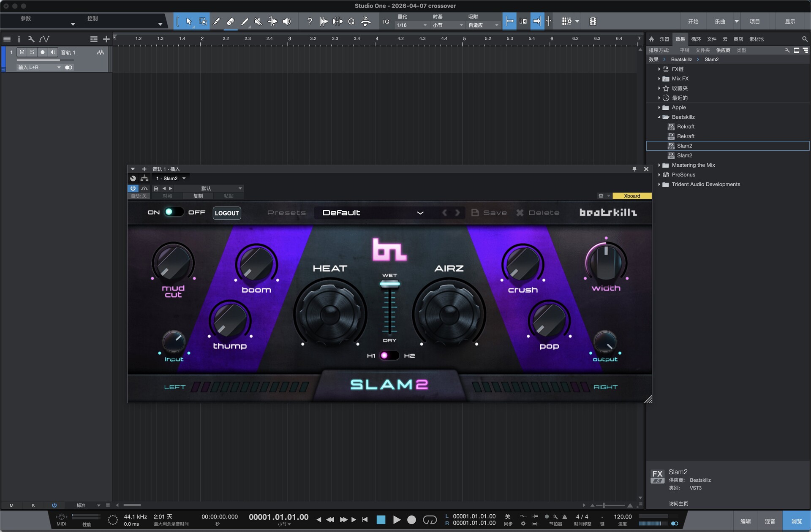Expand the PreSonus folder
811x532 pixels.
click(659, 175)
